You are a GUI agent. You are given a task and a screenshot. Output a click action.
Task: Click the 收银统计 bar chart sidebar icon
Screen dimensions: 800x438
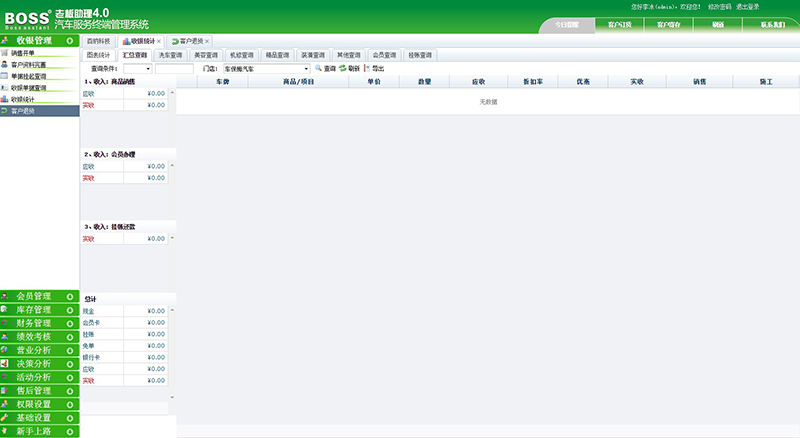point(5,99)
